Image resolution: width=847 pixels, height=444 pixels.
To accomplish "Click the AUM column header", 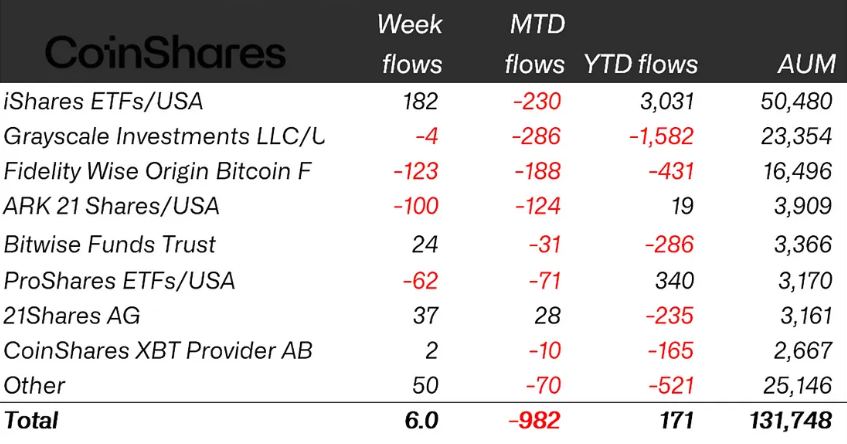I will tap(806, 65).
